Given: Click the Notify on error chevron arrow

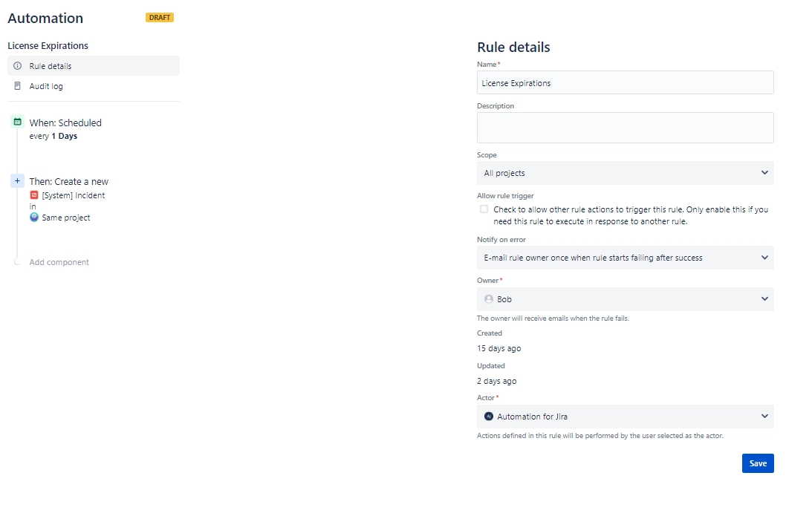Looking at the screenshot, I should coord(764,258).
